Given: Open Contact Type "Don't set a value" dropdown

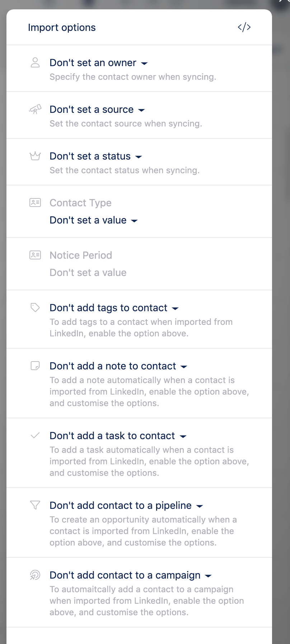Looking at the screenshot, I should [x=94, y=220].
